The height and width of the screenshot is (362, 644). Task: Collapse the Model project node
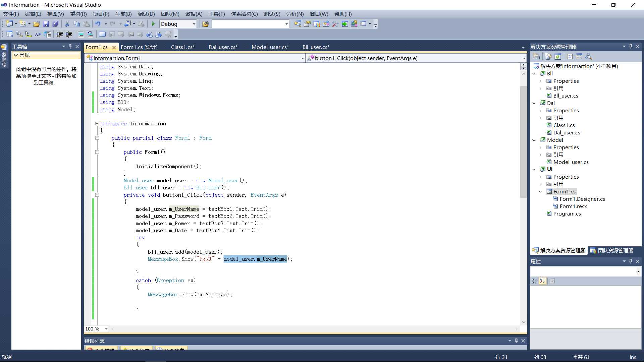pyautogui.click(x=534, y=140)
